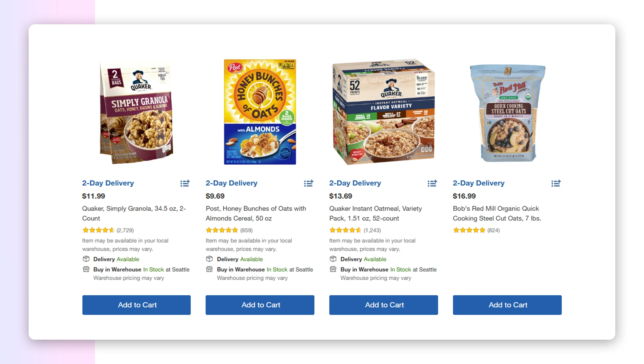Screen dimensions: 644x364
Task: View Simply Granola product image
Action: 136,112
